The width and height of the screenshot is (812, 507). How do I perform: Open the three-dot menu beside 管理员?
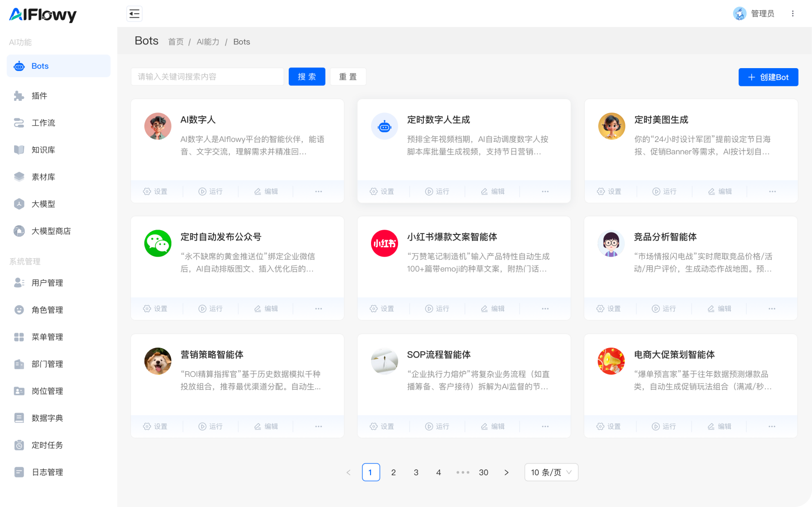pos(793,13)
